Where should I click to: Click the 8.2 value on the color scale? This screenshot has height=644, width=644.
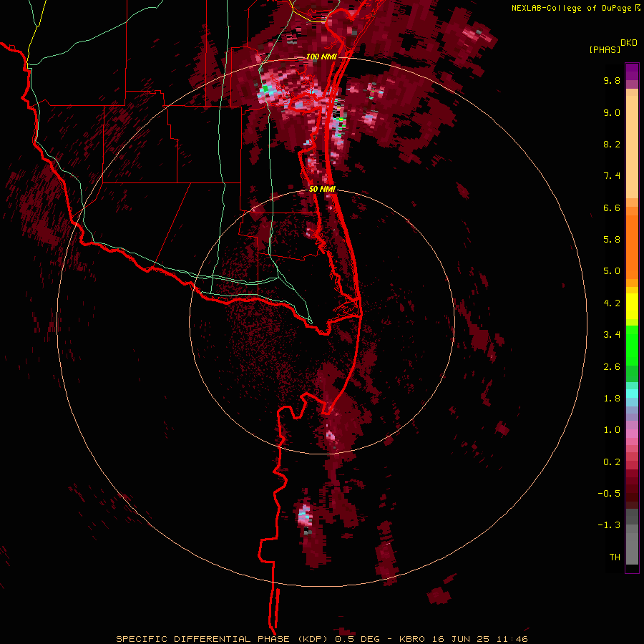point(612,144)
